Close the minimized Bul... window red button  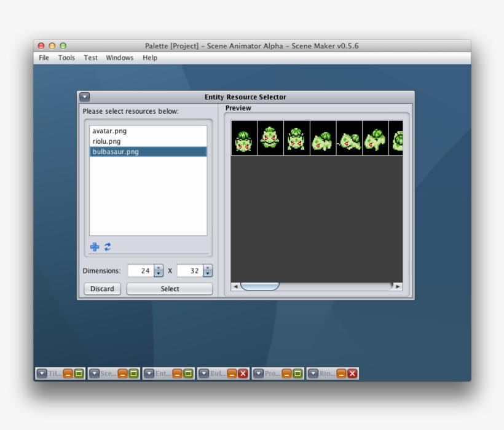click(243, 373)
